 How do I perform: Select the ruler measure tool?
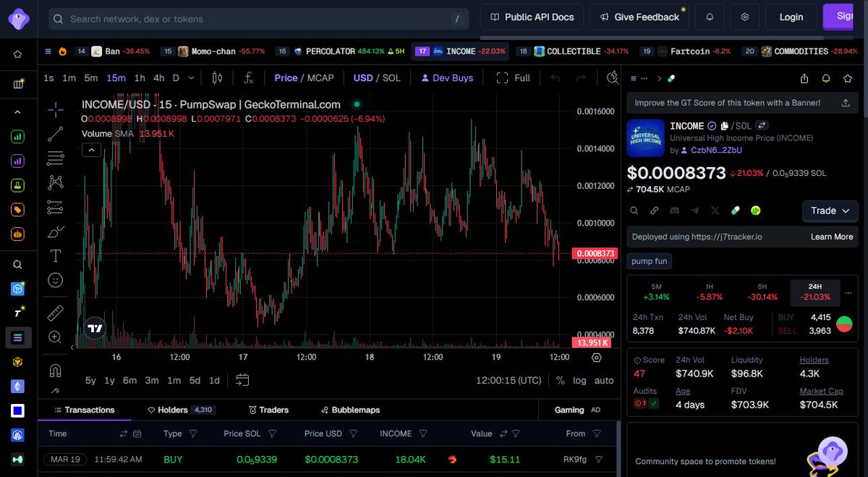click(x=55, y=313)
